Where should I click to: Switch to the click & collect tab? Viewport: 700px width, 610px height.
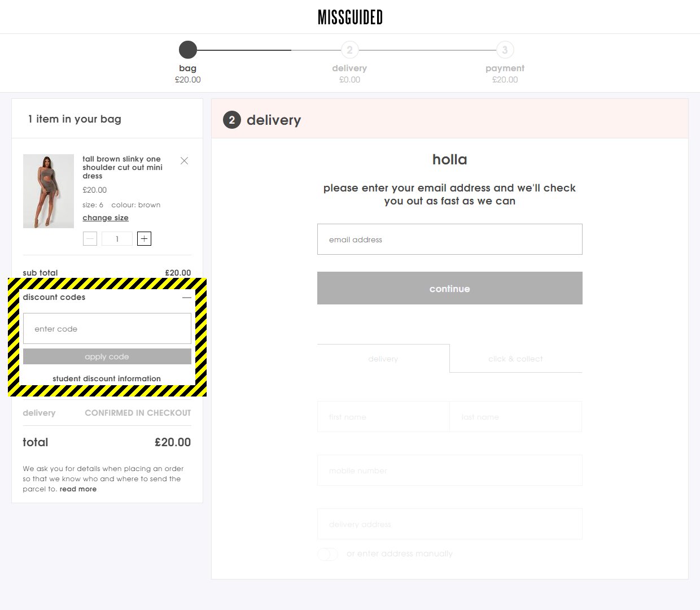[x=515, y=359]
